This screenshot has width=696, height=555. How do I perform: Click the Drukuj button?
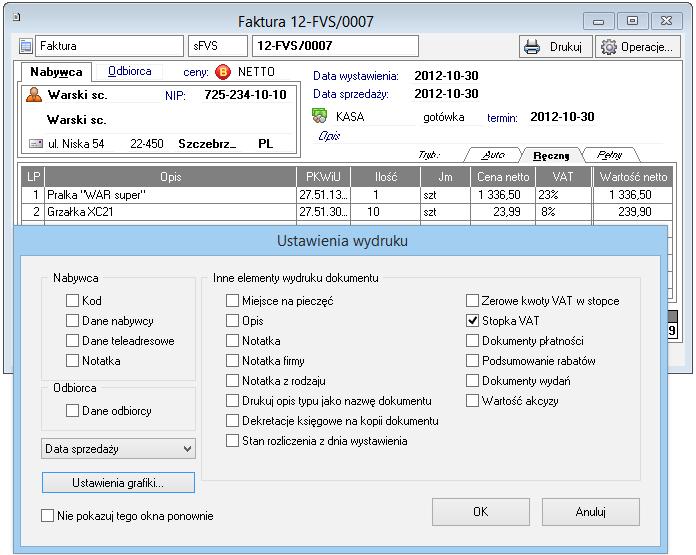556,47
